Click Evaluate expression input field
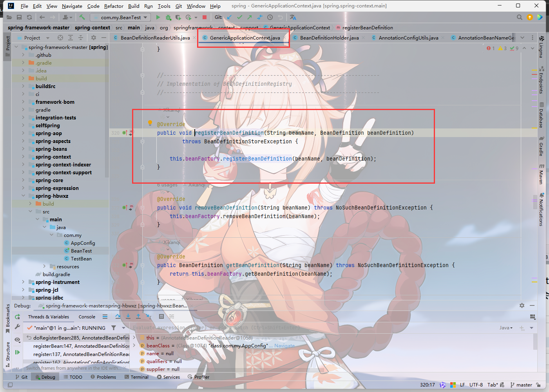This screenshot has height=392, width=549. [x=313, y=328]
